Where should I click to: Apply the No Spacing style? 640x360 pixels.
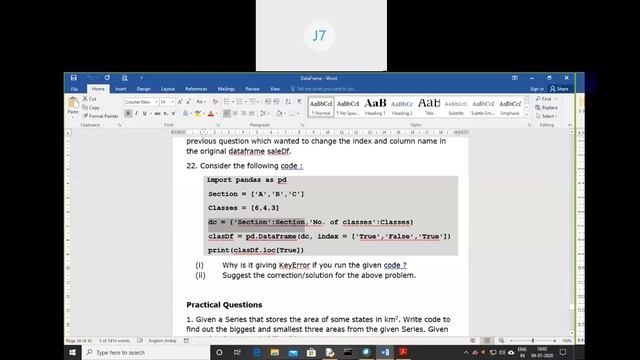pos(348,107)
